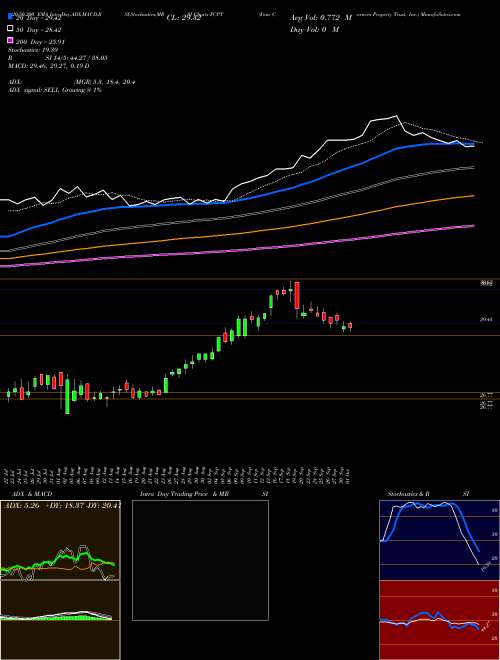Click the 29.41 price axis label
Viewport: 500px width, 660px height.
[x=487, y=319]
